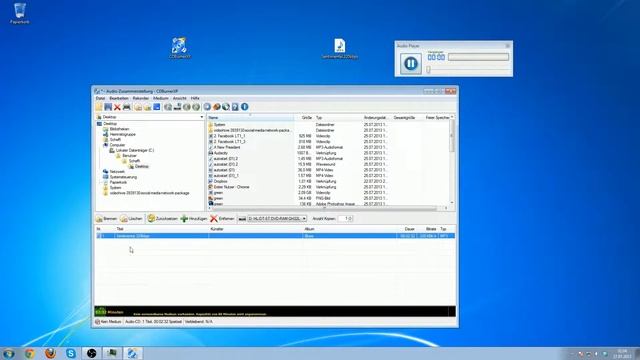The height and width of the screenshot is (360, 640).
Task: Click the printer icon in the top toolbar
Action: [127, 107]
